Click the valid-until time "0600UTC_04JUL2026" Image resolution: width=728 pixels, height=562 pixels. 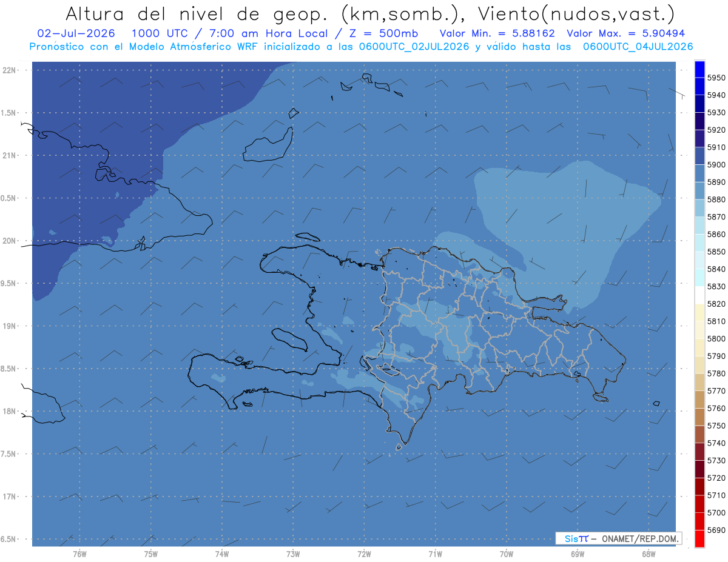[638, 46]
